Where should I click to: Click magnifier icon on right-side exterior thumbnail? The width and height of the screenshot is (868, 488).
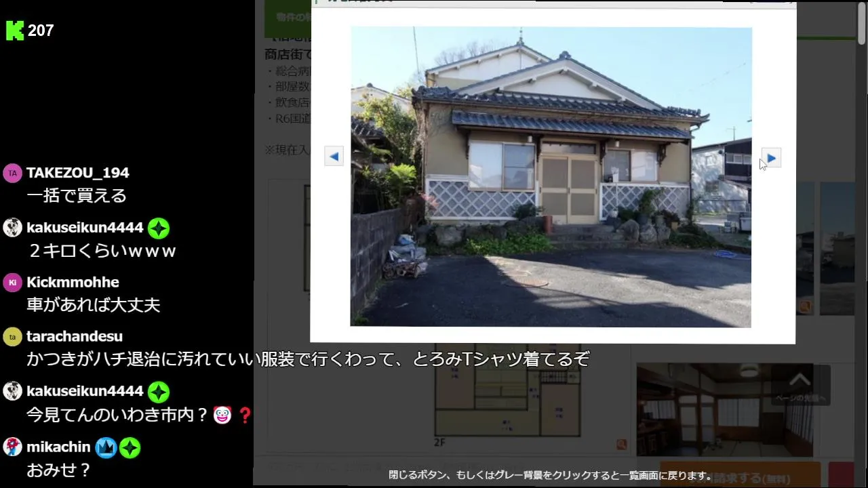[x=805, y=307]
